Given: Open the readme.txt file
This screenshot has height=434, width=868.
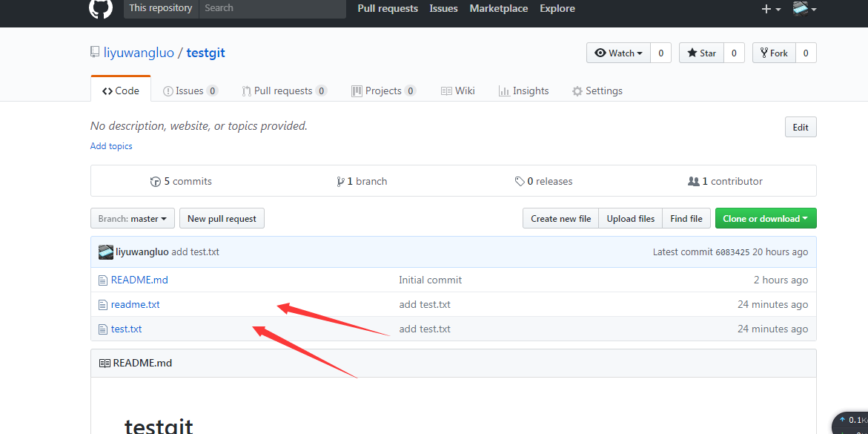Looking at the screenshot, I should point(135,305).
